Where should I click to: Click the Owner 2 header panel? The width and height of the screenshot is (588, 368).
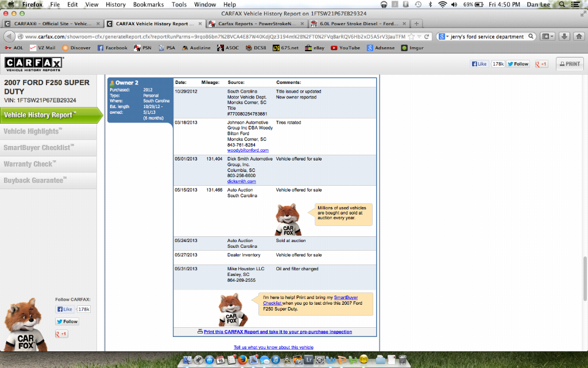[x=140, y=100]
